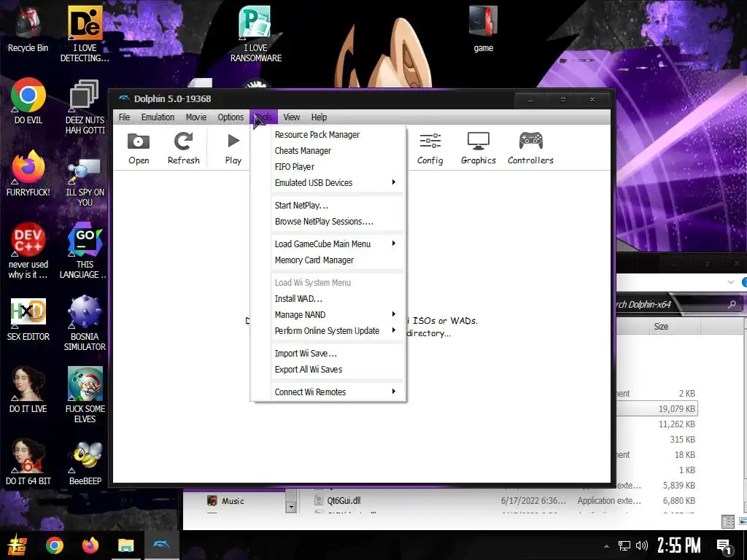Choose Memory Card Manager menu entry
The image size is (747, 560).
click(328, 260)
